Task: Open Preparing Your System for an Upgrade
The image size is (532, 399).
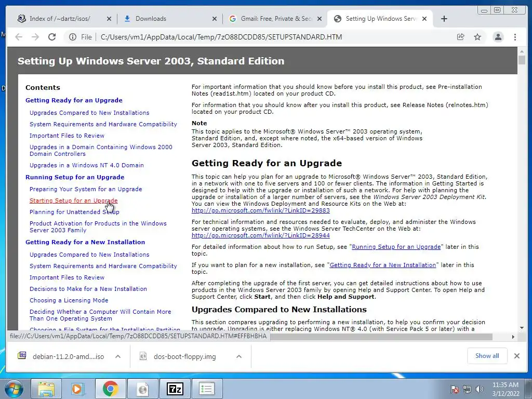Action: point(86,189)
